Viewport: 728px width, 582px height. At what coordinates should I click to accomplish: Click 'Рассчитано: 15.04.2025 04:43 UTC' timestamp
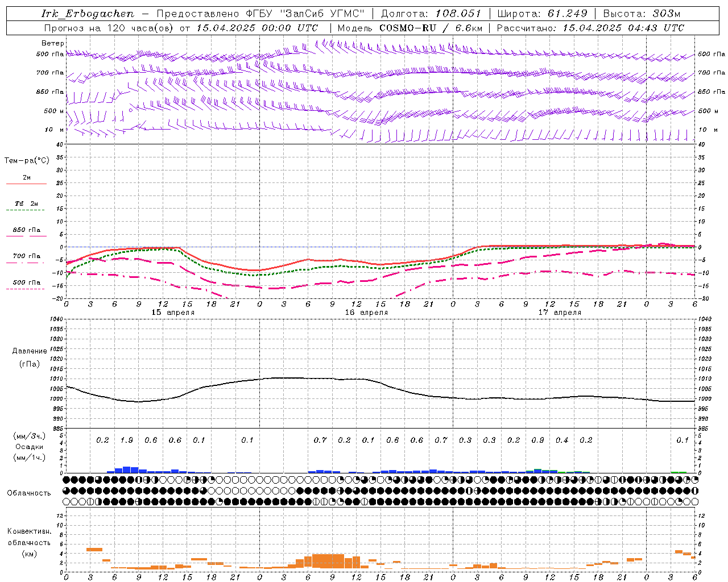[590, 28]
